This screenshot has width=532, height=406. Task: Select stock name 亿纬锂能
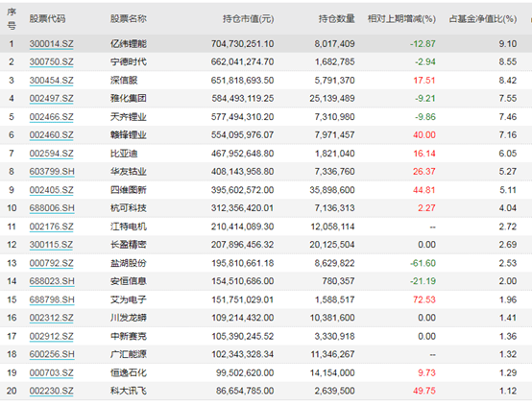pos(129,44)
